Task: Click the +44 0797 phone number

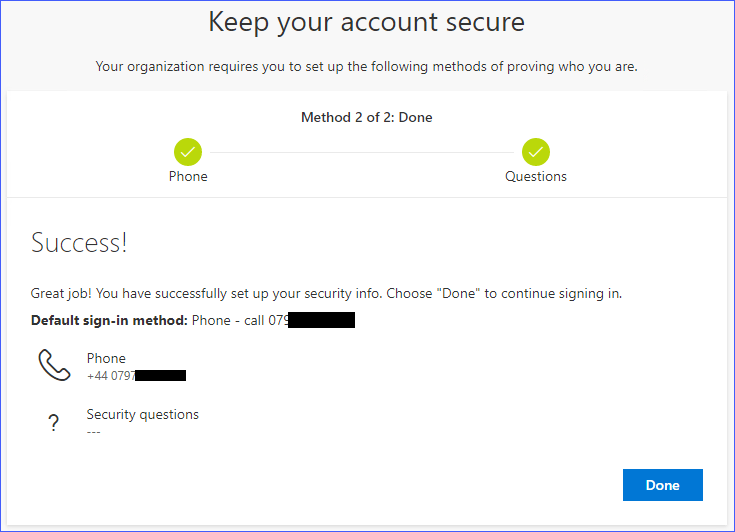Action: 111,375
